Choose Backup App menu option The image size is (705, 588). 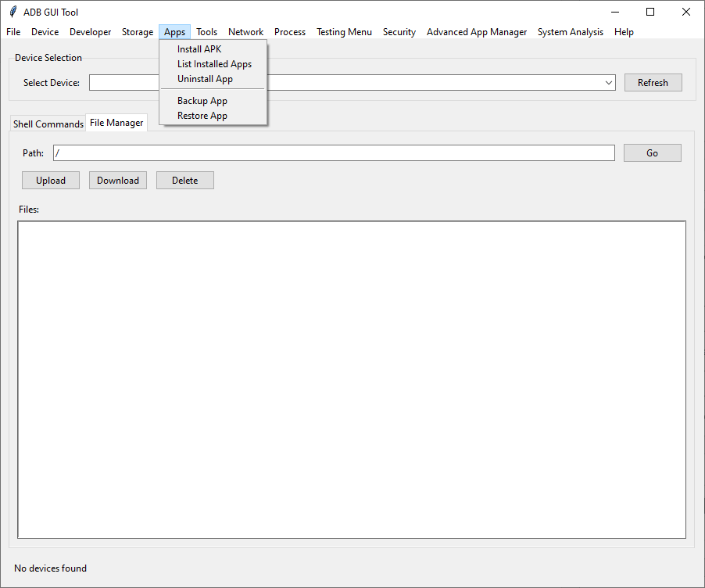(x=202, y=100)
